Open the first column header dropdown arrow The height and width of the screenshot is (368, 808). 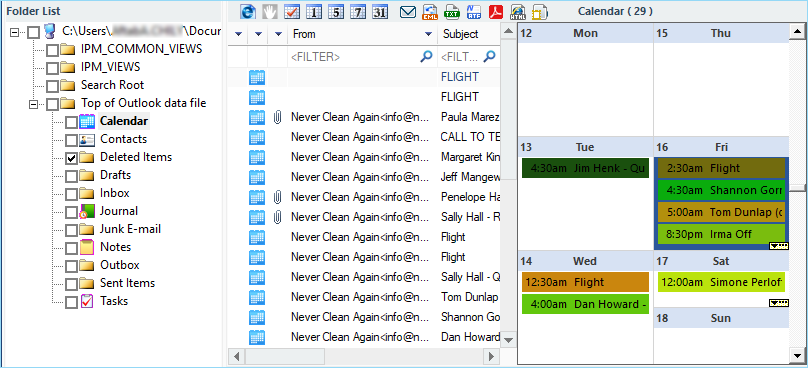pyautogui.click(x=238, y=35)
